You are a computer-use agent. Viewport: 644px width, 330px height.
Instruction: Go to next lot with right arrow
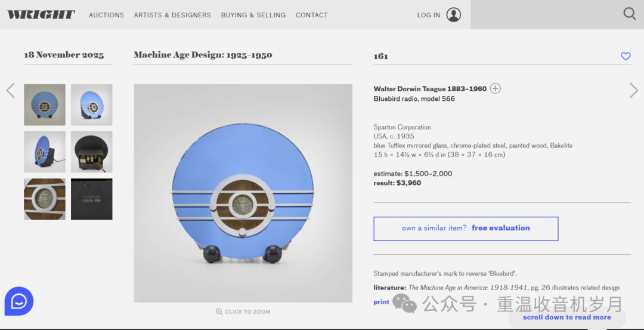[633, 91]
